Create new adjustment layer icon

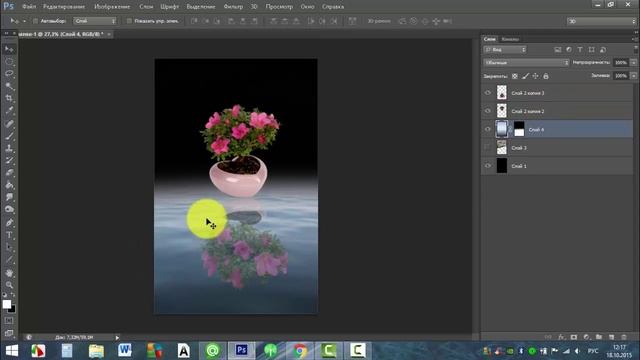coord(587,337)
